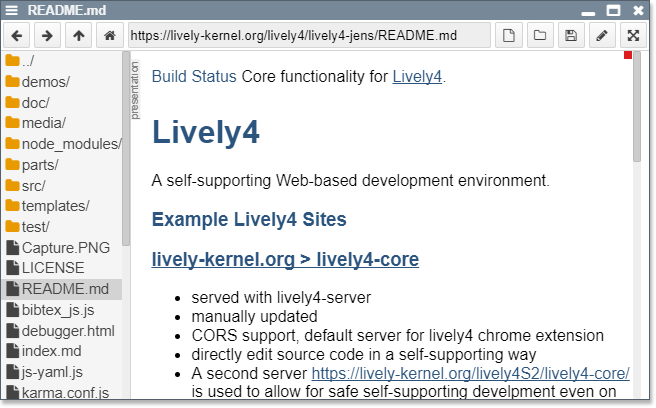Click the open folder toolbar icon

(x=540, y=35)
